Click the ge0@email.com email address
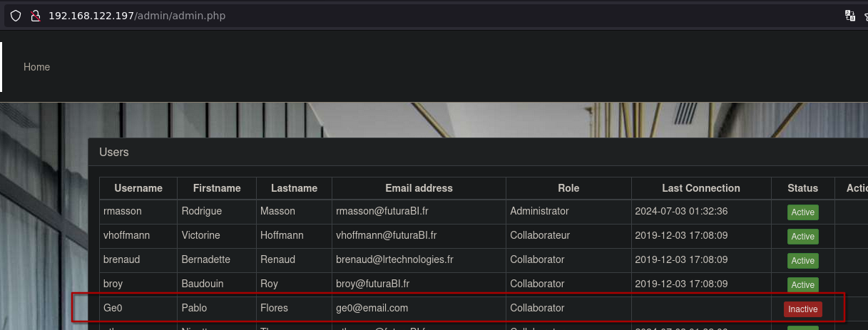Image resolution: width=868 pixels, height=330 pixels. (372, 308)
